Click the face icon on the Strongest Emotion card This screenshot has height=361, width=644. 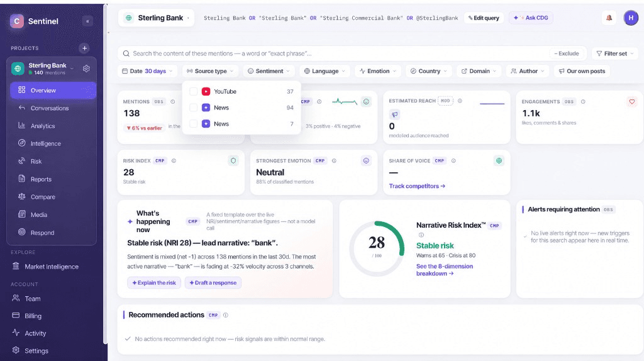click(366, 160)
